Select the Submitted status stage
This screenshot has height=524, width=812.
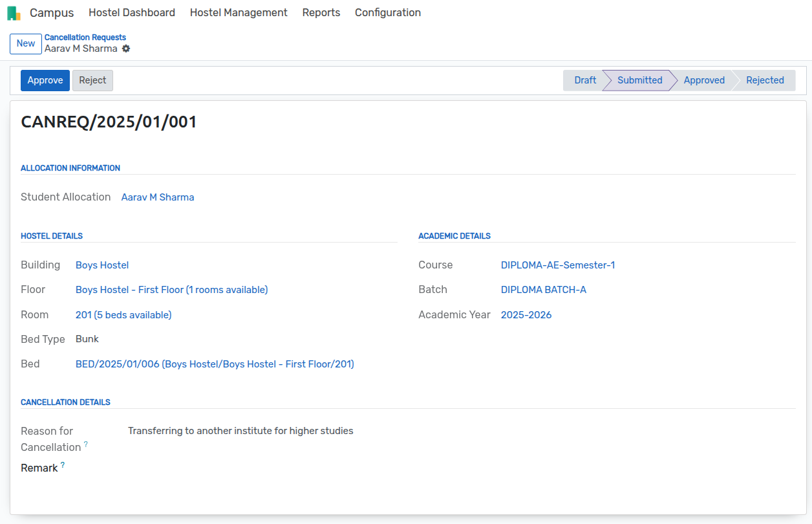(639, 80)
